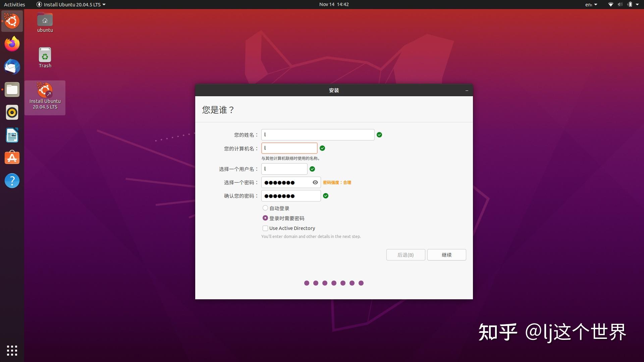Image resolution: width=644 pixels, height=362 pixels.
Task: Open the Help application
Action: tap(12, 180)
